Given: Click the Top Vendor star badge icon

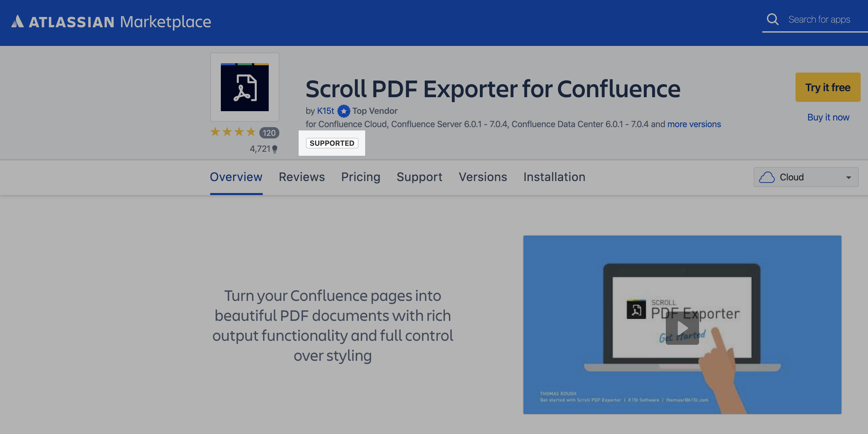Looking at the screenshot, I should click(344, 111).
